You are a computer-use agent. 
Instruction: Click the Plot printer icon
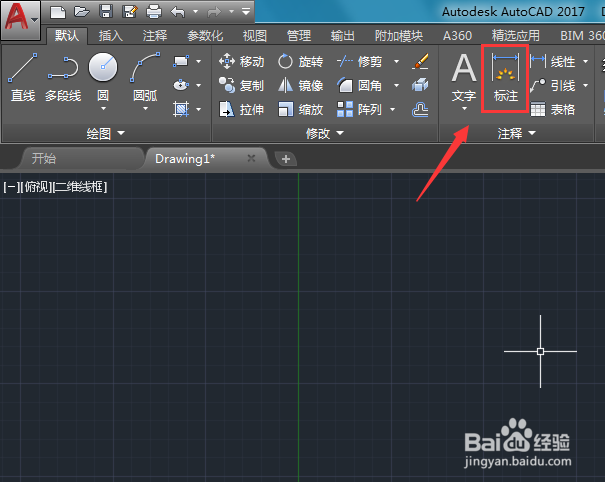[x=154, y=12]
